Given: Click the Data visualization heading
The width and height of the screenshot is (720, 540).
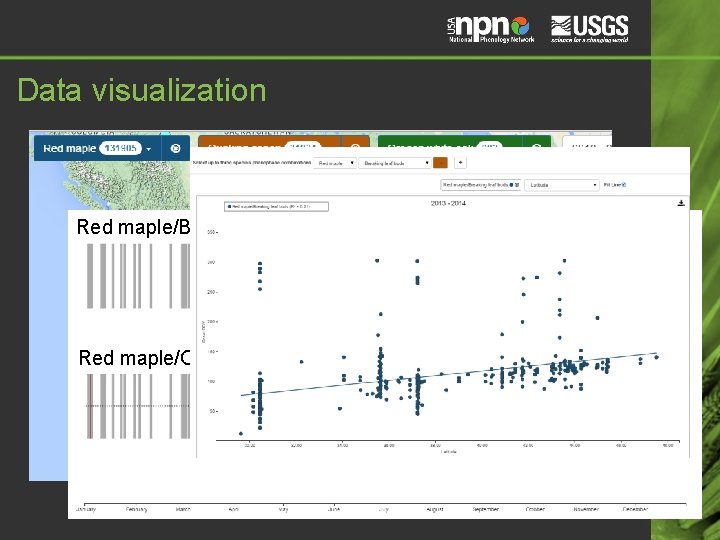Looking at the screenshot, I should tap(142, 90).
